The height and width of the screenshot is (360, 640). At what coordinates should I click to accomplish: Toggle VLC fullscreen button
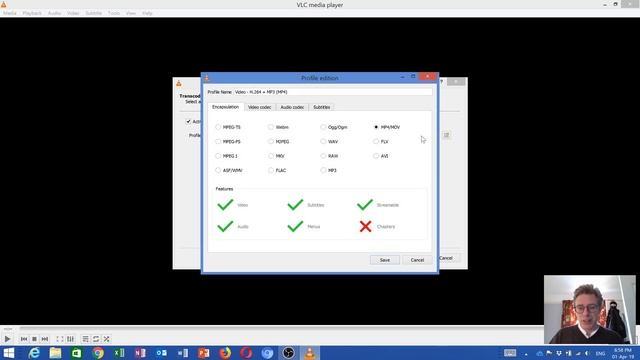[60, 339]
